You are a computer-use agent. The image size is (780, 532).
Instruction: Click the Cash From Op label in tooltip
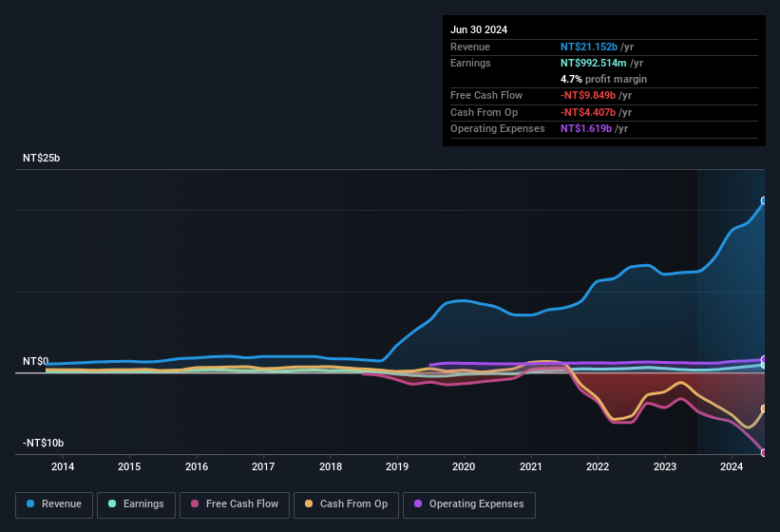tap(484, 112)
